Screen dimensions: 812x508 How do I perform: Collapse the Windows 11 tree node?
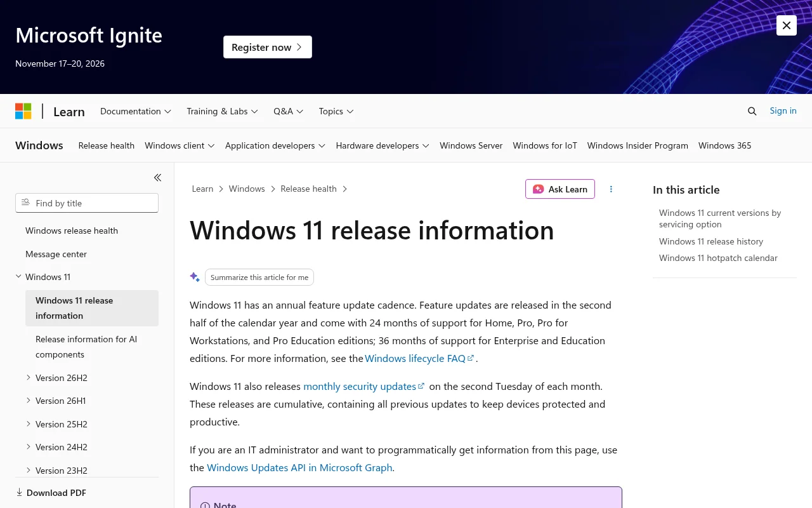click(x=19, y=277)
